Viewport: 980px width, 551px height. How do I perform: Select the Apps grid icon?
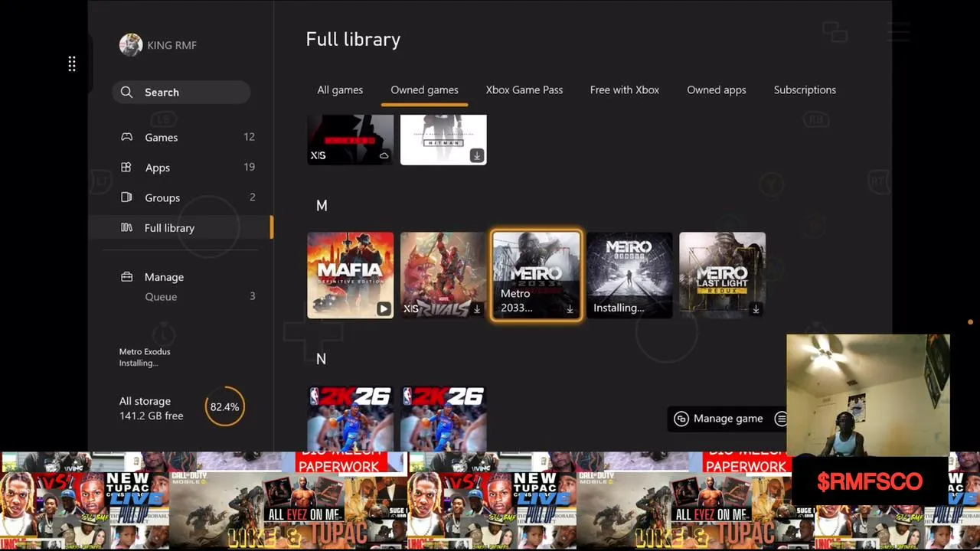click(x=126, y=167)
